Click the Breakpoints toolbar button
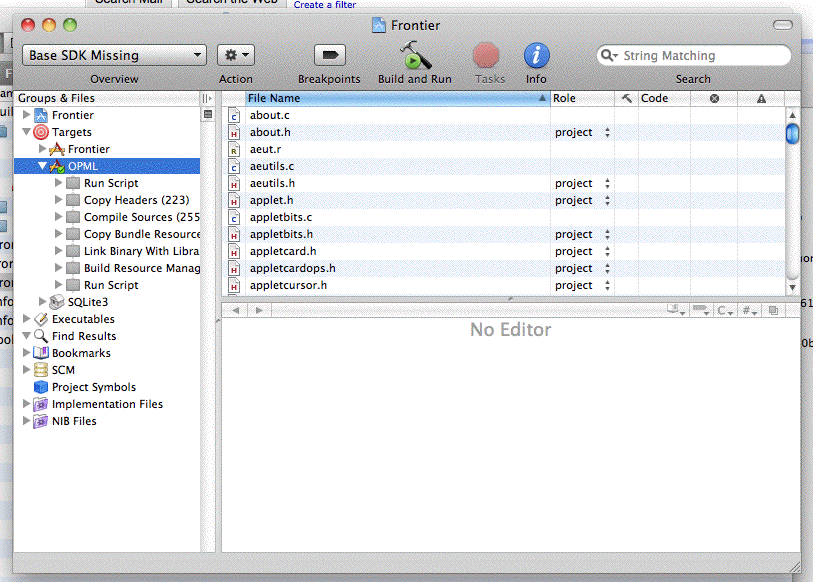The width and height of the screenshot is (813, 582). click(x=329, y=55)
